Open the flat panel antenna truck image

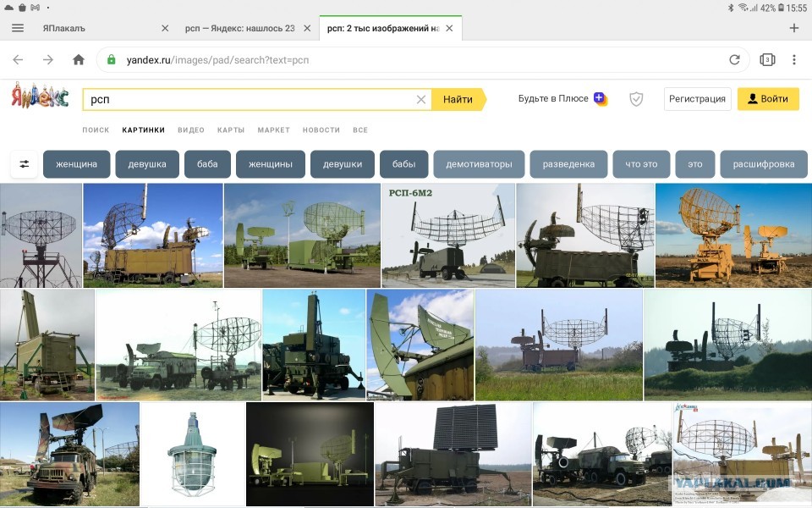coord(453,454)
